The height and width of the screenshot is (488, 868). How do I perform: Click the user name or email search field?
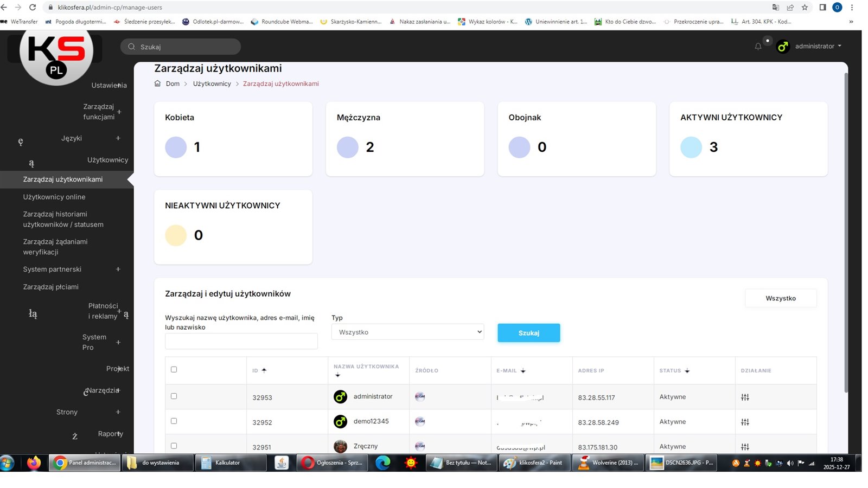[241, 341]
